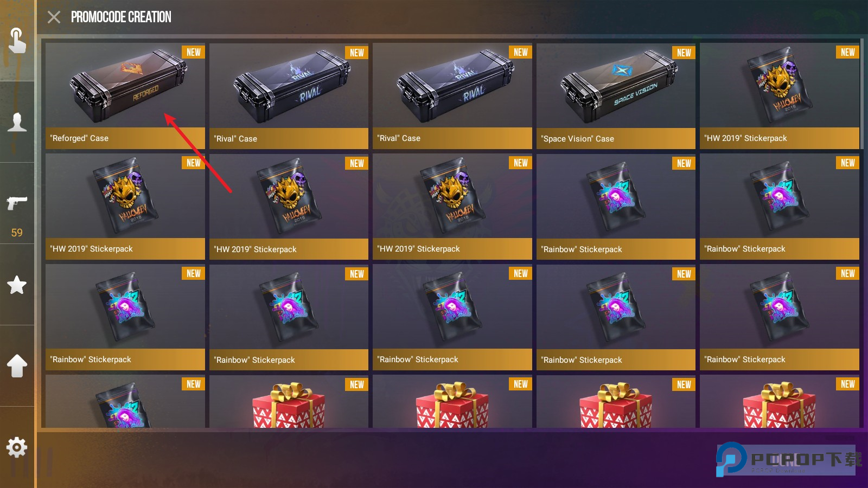
Task: Click the upward arrow sidebar icon
Action: click(17, 366)
